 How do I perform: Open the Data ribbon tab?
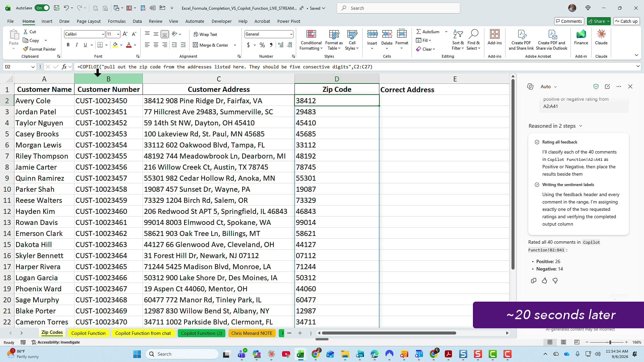coord(137,21)
